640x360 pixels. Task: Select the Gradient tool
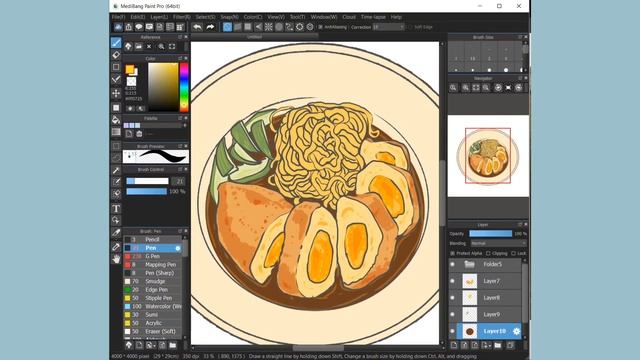[116, 132]
